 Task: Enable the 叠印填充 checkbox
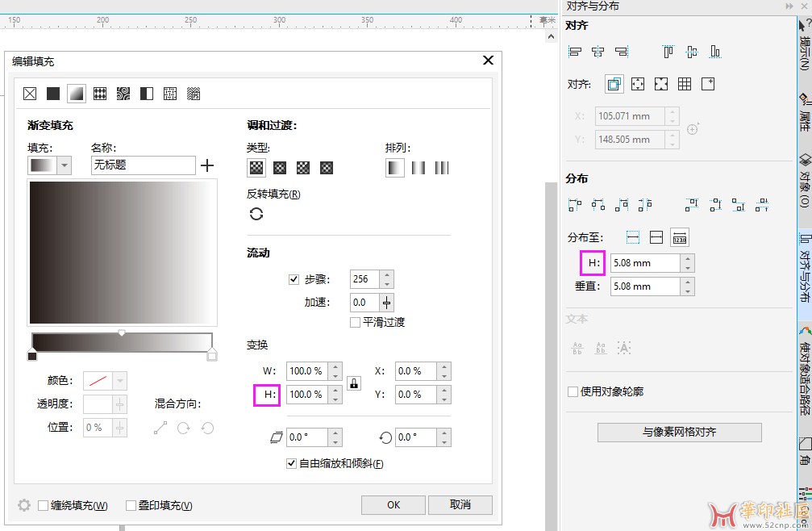[x=131, y=505]
